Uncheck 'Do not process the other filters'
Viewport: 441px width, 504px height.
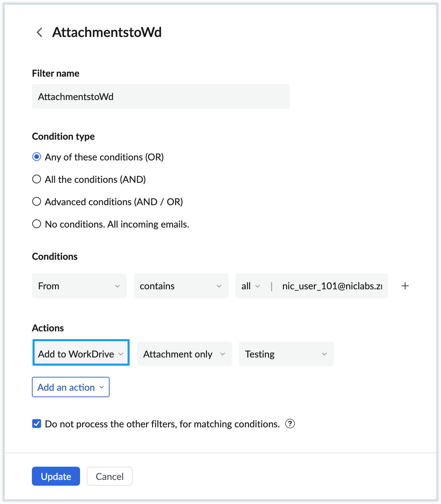(36, 423)
